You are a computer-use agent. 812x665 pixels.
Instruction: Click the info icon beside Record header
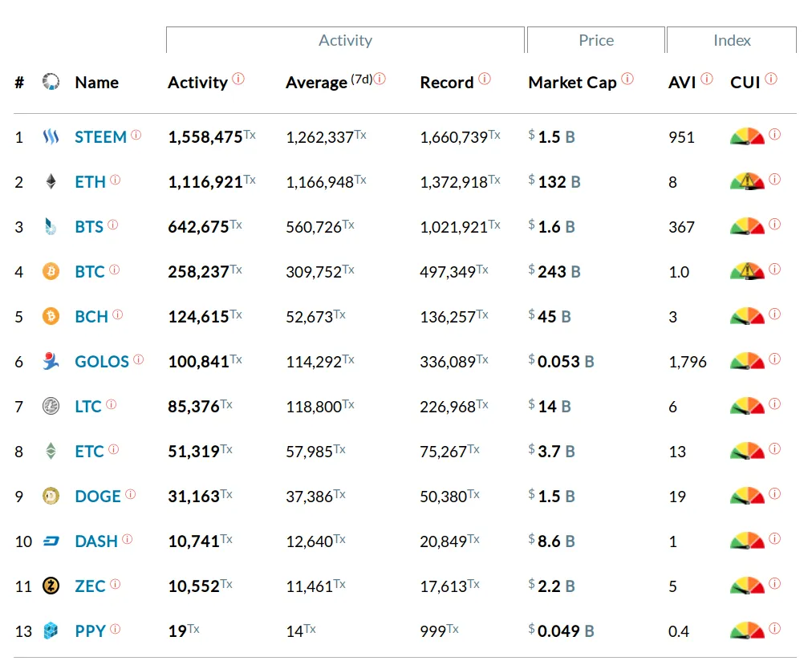tap(484, 78)
